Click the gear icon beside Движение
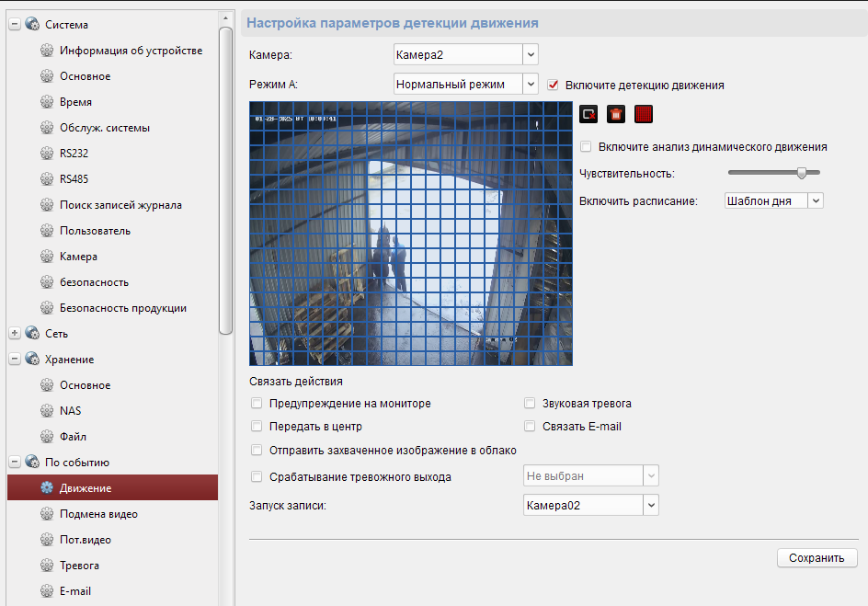This screenshot has height=606, width=868. tap(47, 488)
